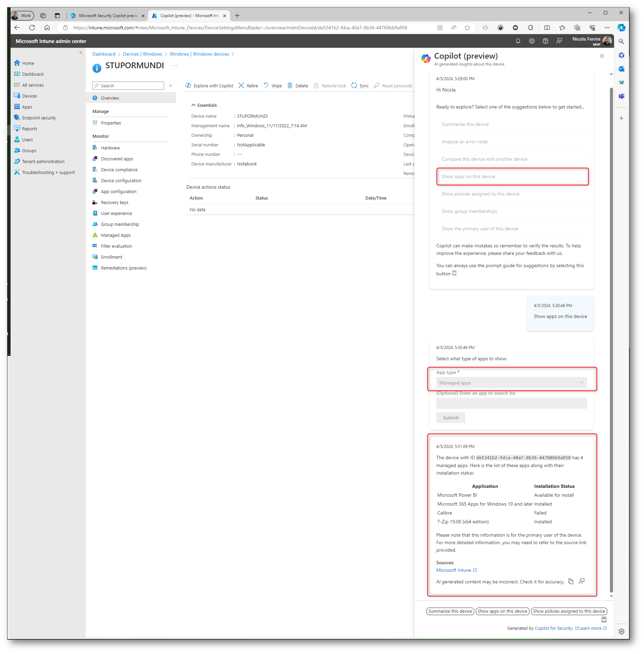644x654 pixels.
Task: Collapse the left navigation pane
Action: [x=81, y=53]
